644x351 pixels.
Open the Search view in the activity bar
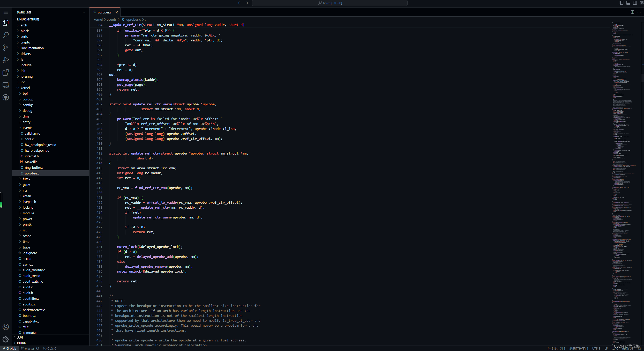pyautogui.click(x=6, y=35)
